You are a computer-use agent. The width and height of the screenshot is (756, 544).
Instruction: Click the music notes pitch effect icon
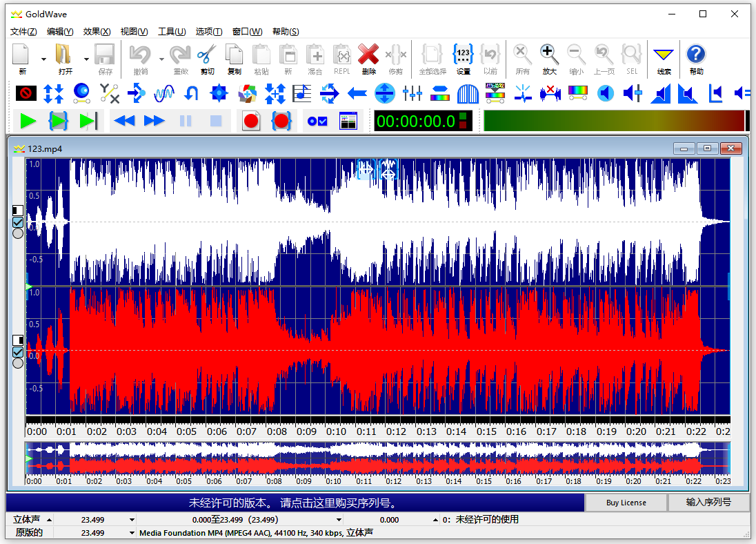302,93
